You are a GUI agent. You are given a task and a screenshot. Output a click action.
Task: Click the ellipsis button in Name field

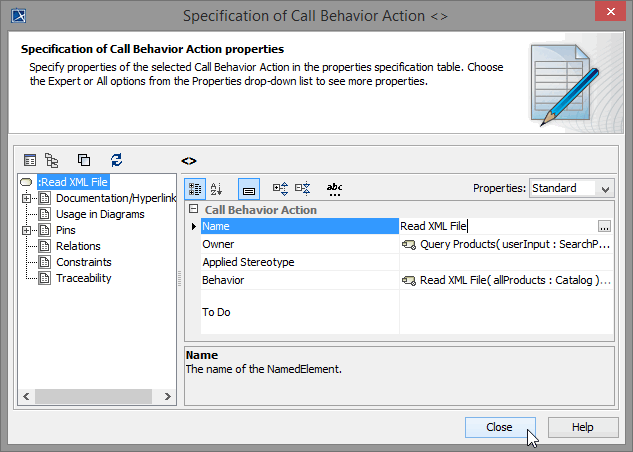point(604,227)
